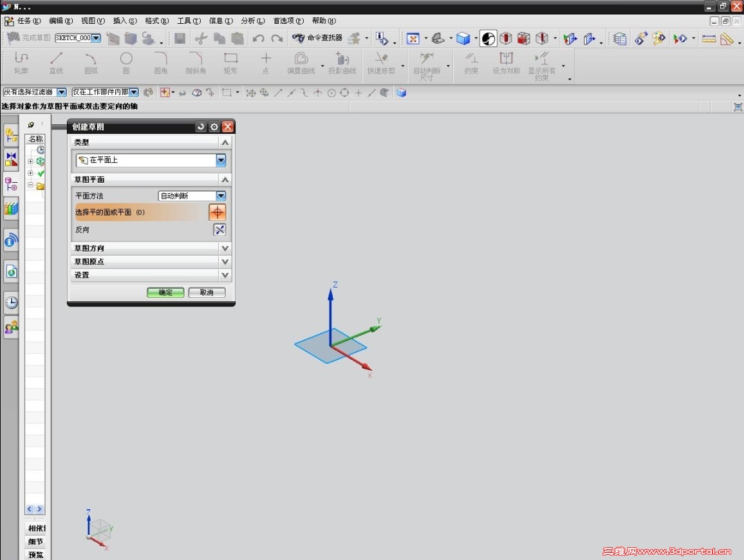Select the Arc (圆弧) tool
This screenshot has height=560, width=744.
click(x=91, y=63)
